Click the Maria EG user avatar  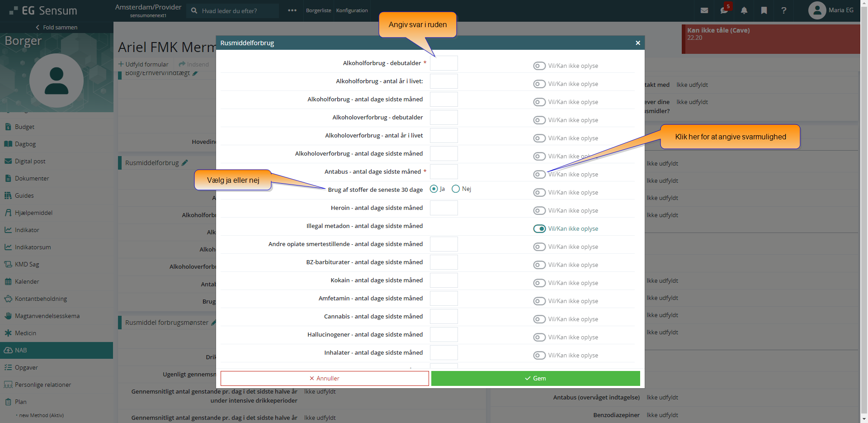[x=817, y=10]
